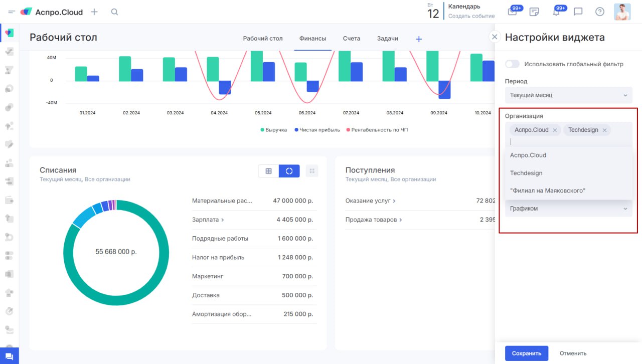
Task: Toggle the Использовать глобальный фильтр switch
Action: tap(512, 64)
